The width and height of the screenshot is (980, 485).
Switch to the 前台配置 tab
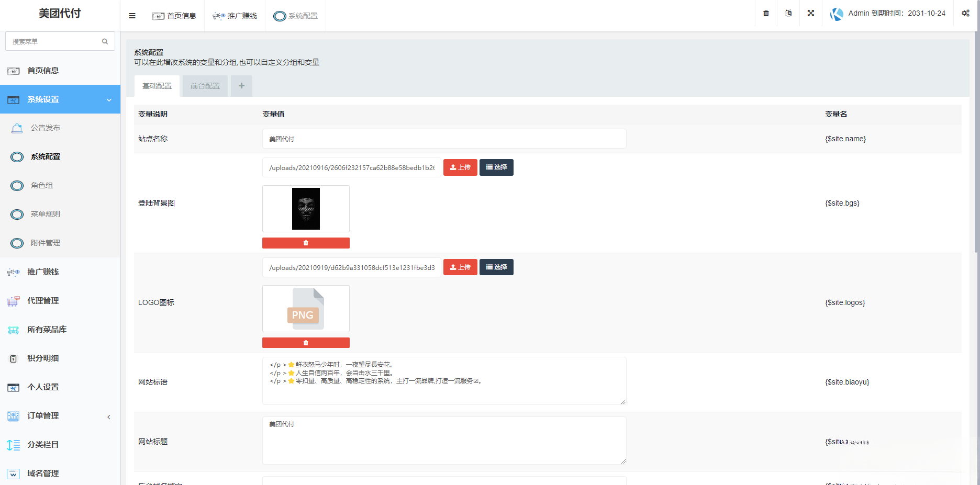205,85
